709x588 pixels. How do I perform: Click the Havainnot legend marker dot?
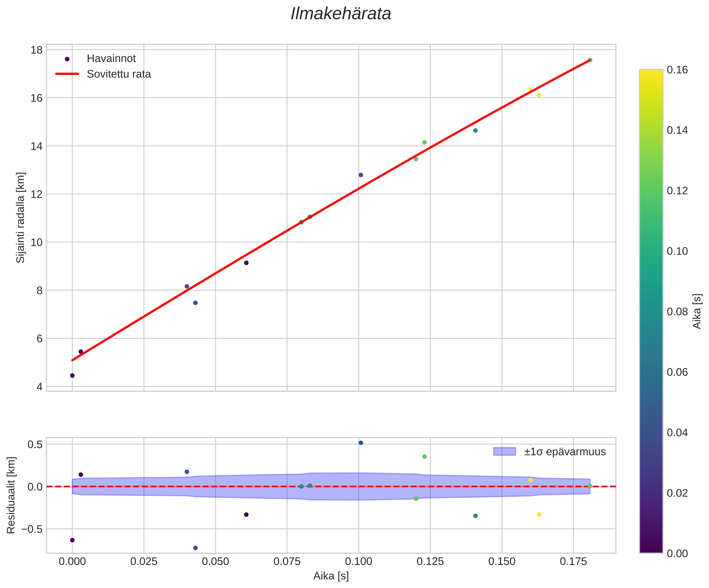pos(67,59)
